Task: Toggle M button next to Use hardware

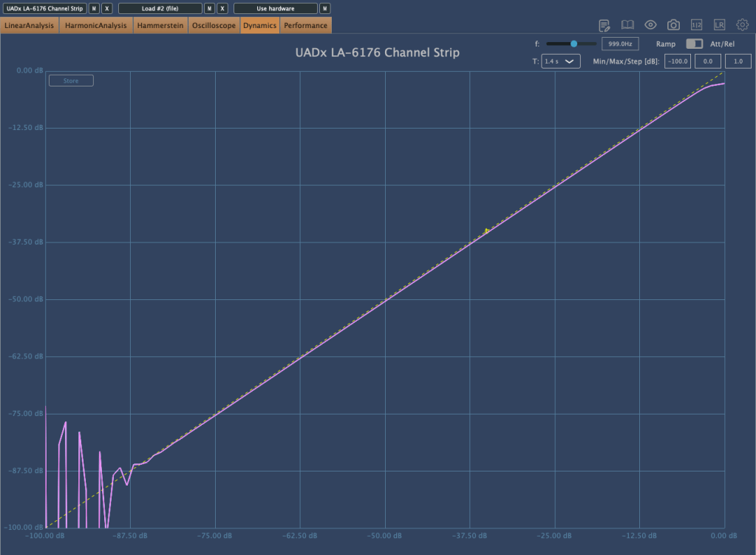Action: [324, 8]
